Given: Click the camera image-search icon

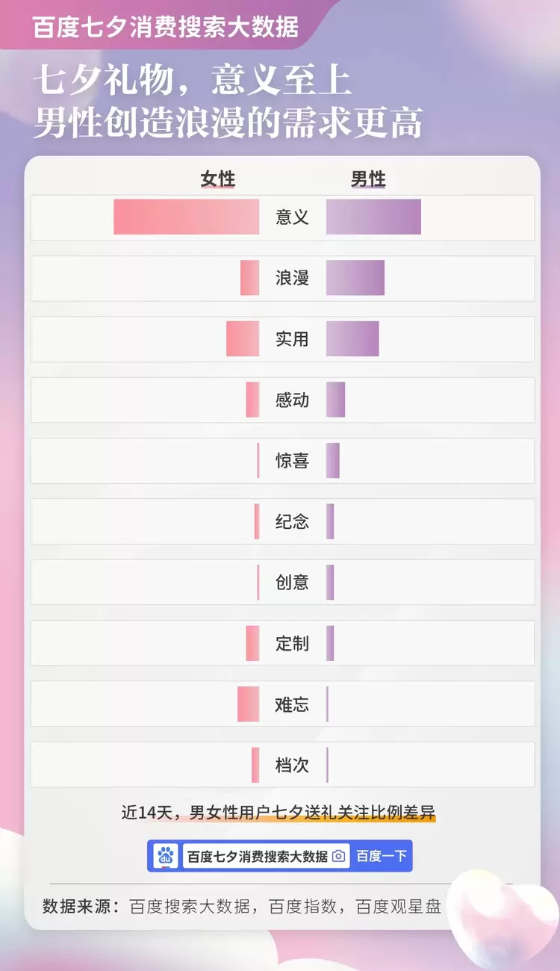Looking at the screenshot, I should (338, 856).
